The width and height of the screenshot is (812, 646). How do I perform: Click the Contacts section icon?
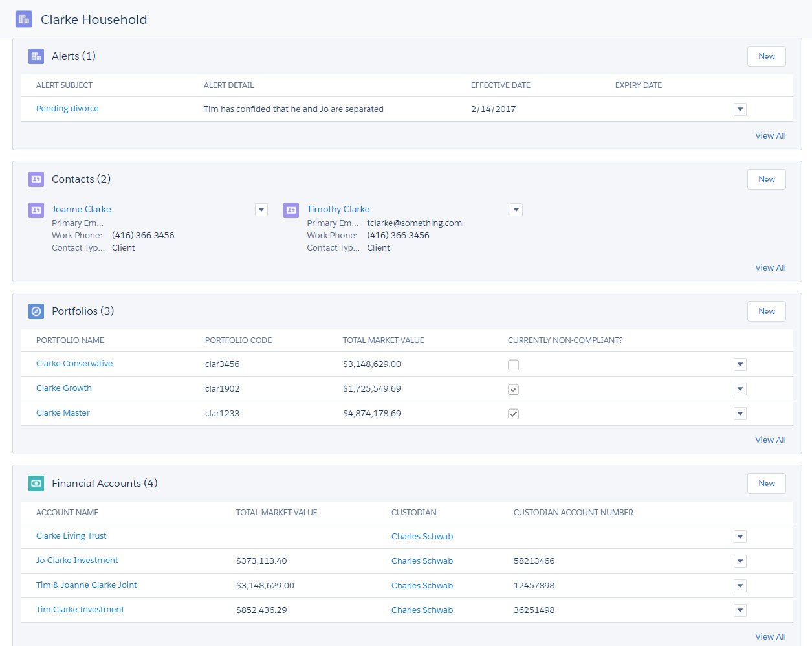(36, 179)
